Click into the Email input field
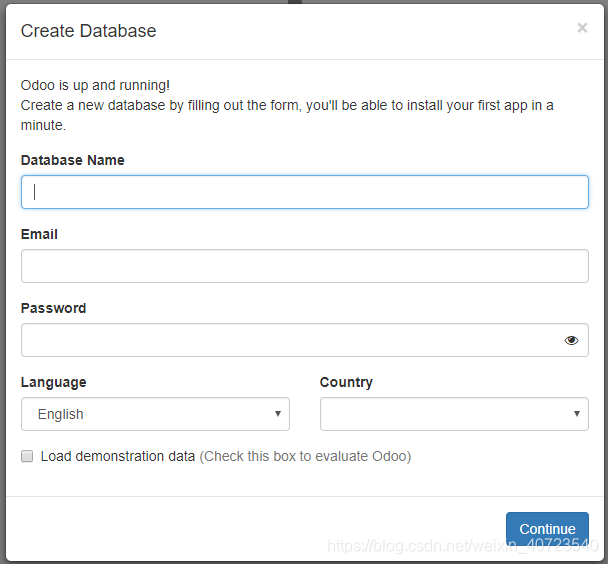The image size is (608, 564). [305, 266]
